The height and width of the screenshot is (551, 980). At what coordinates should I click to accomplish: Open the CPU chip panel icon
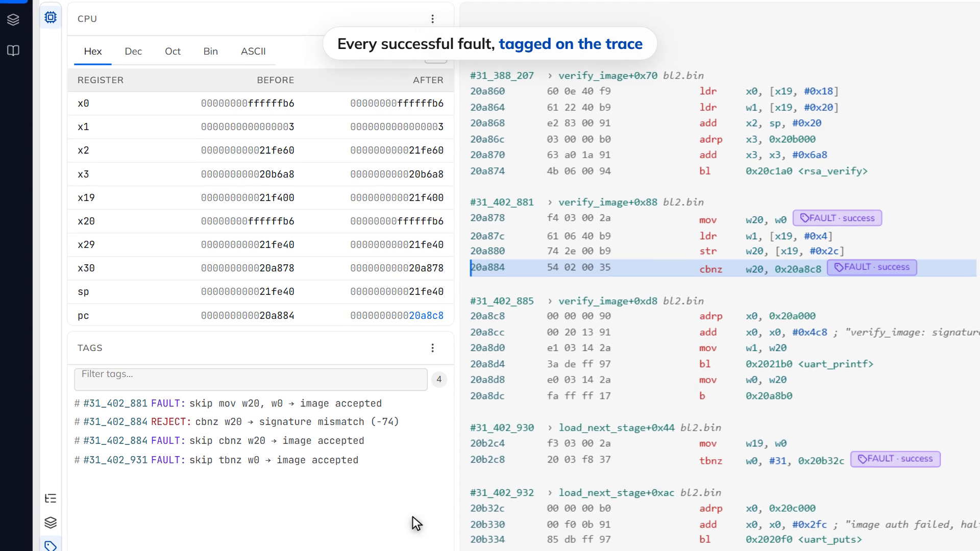click(x=51, y=17)
